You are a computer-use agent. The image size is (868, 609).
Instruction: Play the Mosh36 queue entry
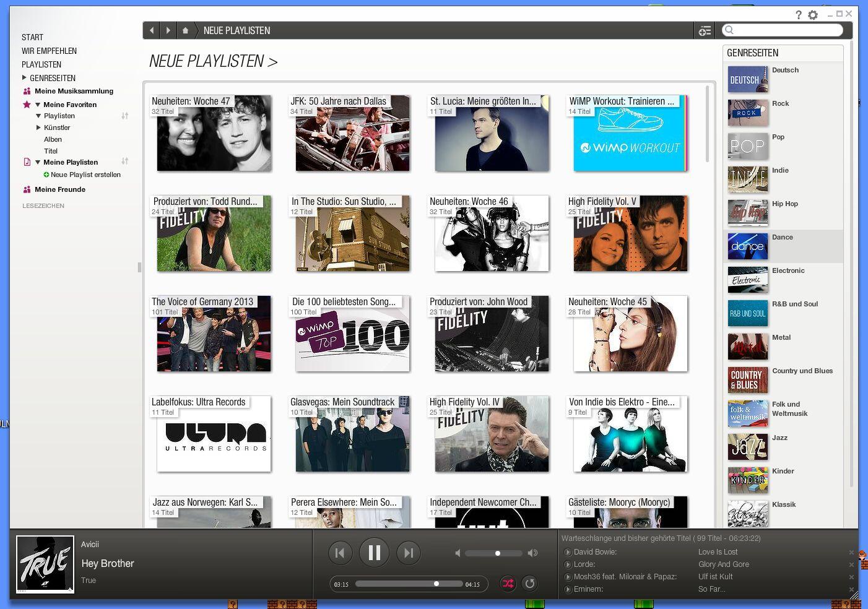click(x=568, y=577)
